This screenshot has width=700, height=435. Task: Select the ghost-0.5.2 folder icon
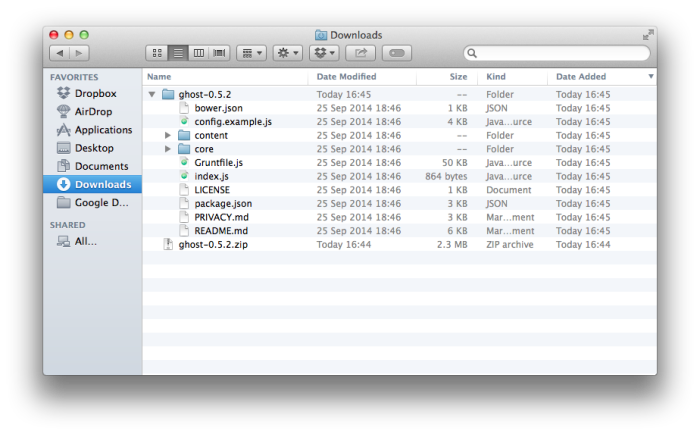click(x=168, y=94)
